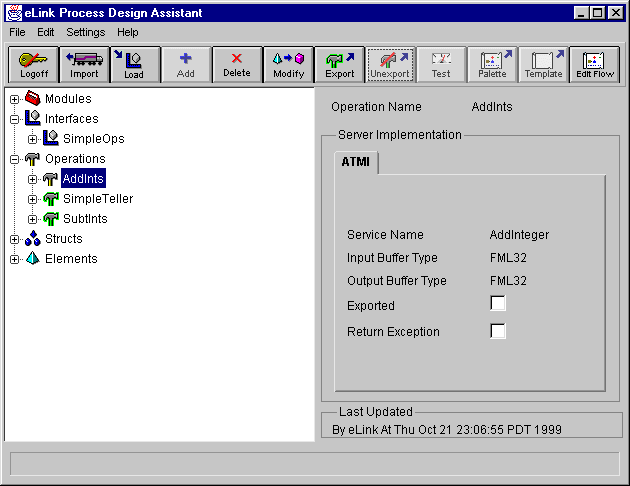Expand the Structs tree node
Screen dimensions: 630x486
14,239
